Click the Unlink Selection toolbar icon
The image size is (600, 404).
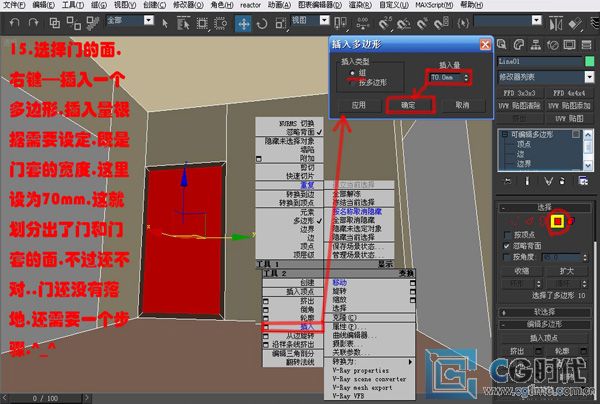pyautogui.click(x=73, y=23)
